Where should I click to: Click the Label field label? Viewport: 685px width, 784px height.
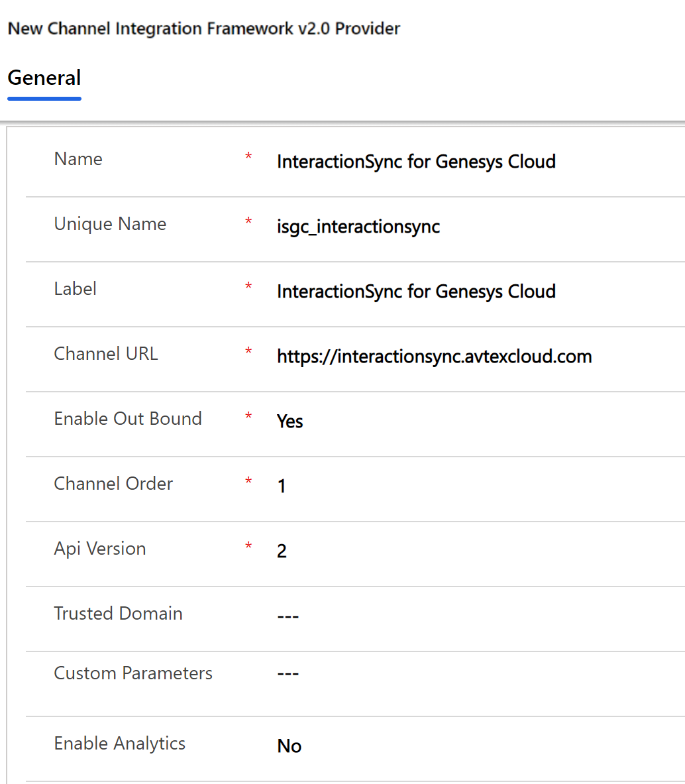click(x=75, y=289)
